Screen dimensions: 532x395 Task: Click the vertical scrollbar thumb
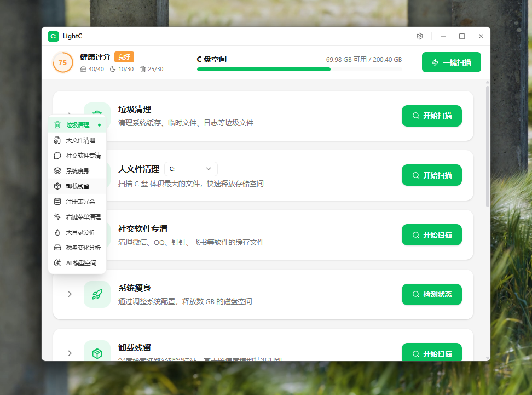pyautogui.click(x=488, y=146)
